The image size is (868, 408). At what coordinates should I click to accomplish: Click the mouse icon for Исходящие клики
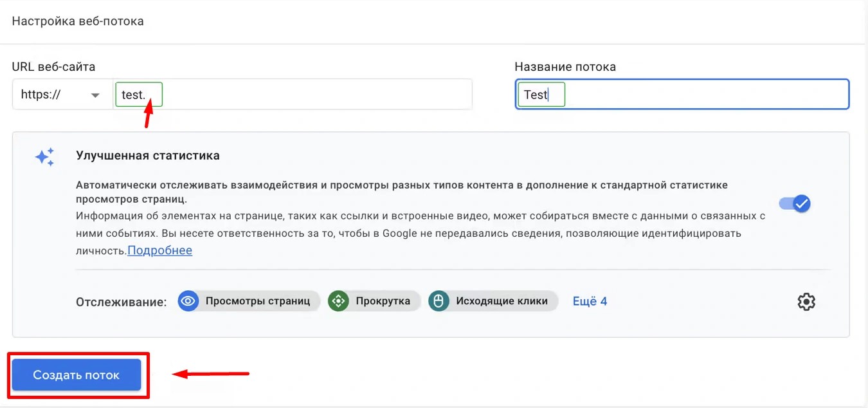click(x=439, y=301)
